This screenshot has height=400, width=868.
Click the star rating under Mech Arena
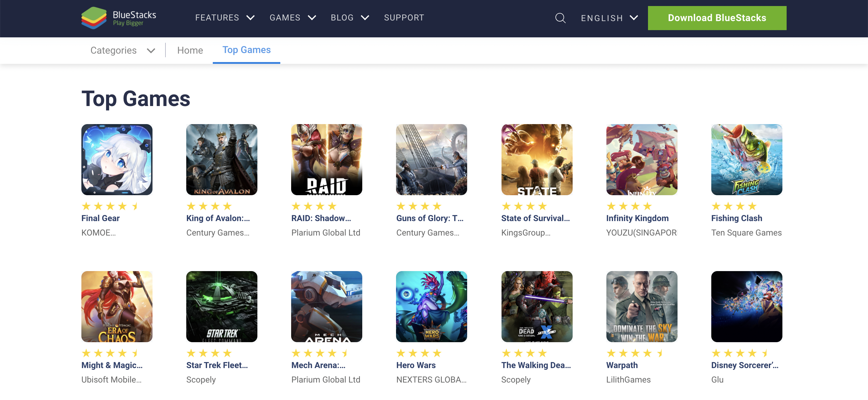coord(319,353)
